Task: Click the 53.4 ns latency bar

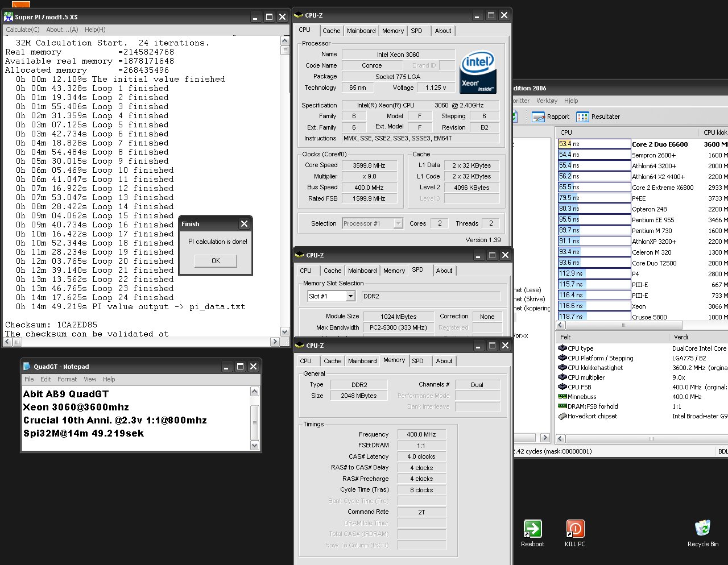Action: (x=594, y=144)
